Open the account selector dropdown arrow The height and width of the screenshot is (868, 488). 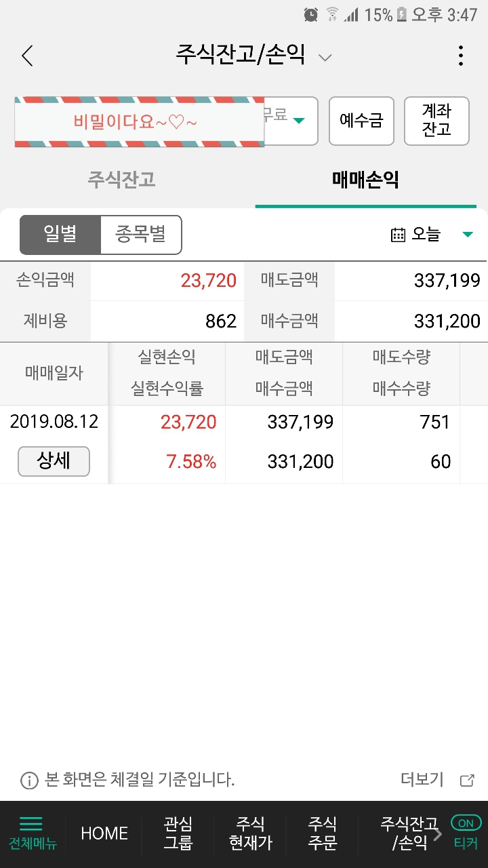pos(298,121)
